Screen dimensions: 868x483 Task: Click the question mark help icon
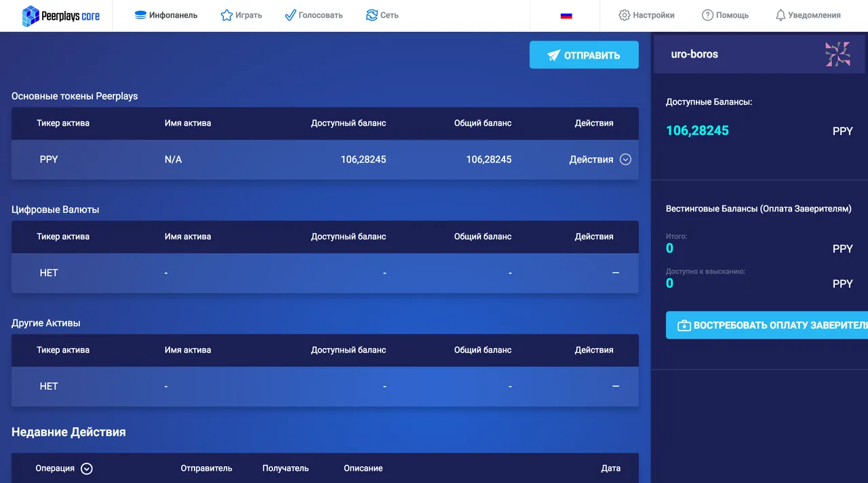pyautogui.click(x=707, y=15)
